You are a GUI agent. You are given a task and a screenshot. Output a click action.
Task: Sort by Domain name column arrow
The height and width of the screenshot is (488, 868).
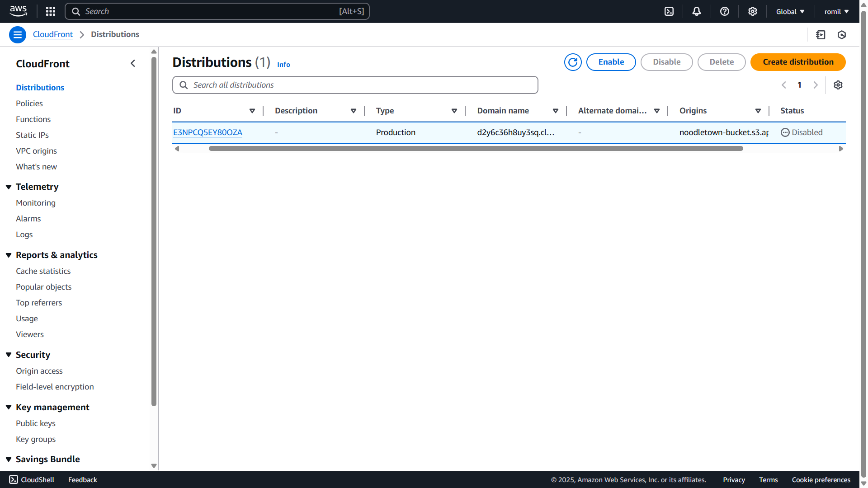click(x=556, y=111)
